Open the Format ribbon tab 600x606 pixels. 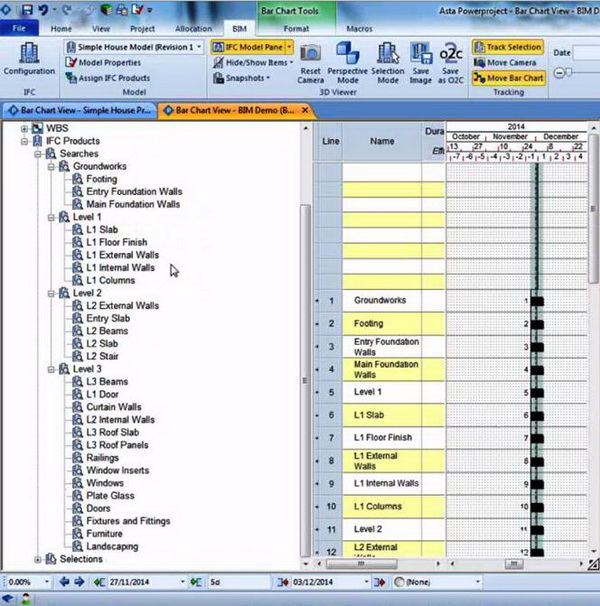tap(296, 29)
